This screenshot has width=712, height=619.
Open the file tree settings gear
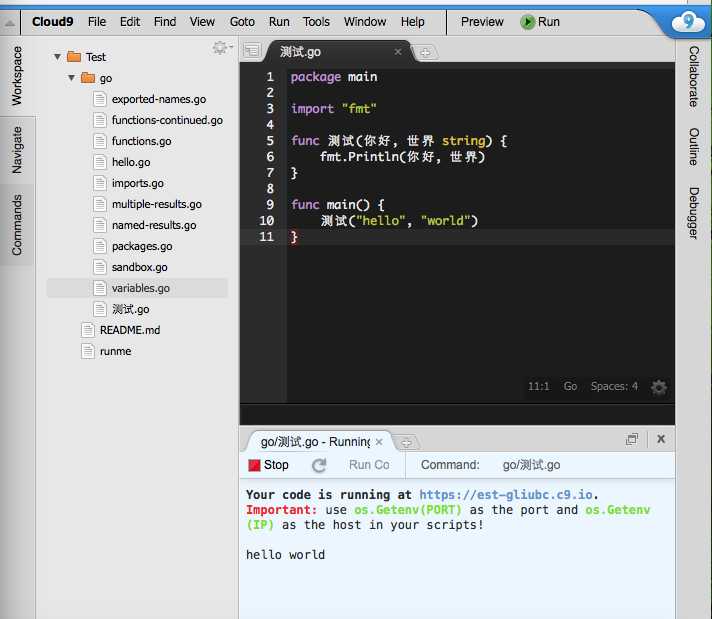(x=222, y=47)
